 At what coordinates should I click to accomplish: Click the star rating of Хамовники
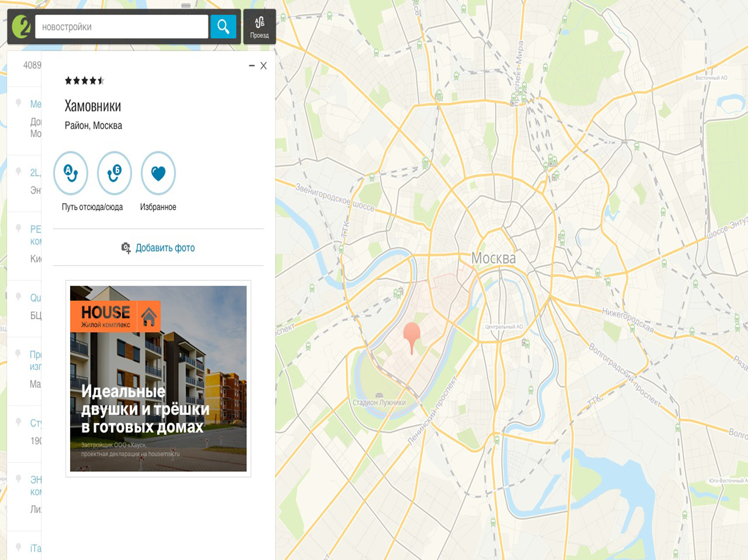click(x=85, y=81)
